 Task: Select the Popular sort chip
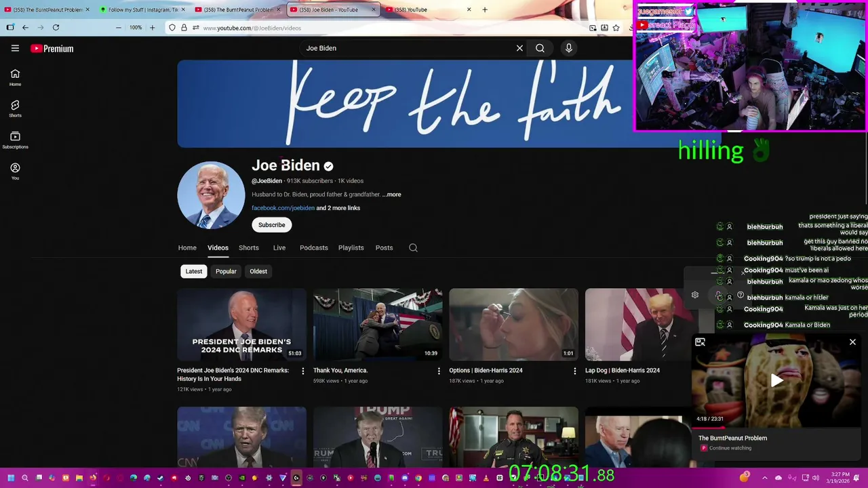point(226,271)
